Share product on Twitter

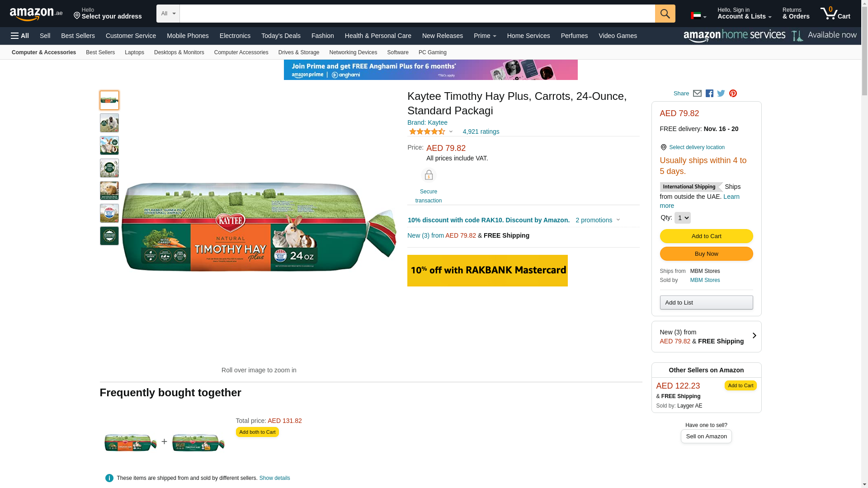pyautogui.click(x=721, y=94)
